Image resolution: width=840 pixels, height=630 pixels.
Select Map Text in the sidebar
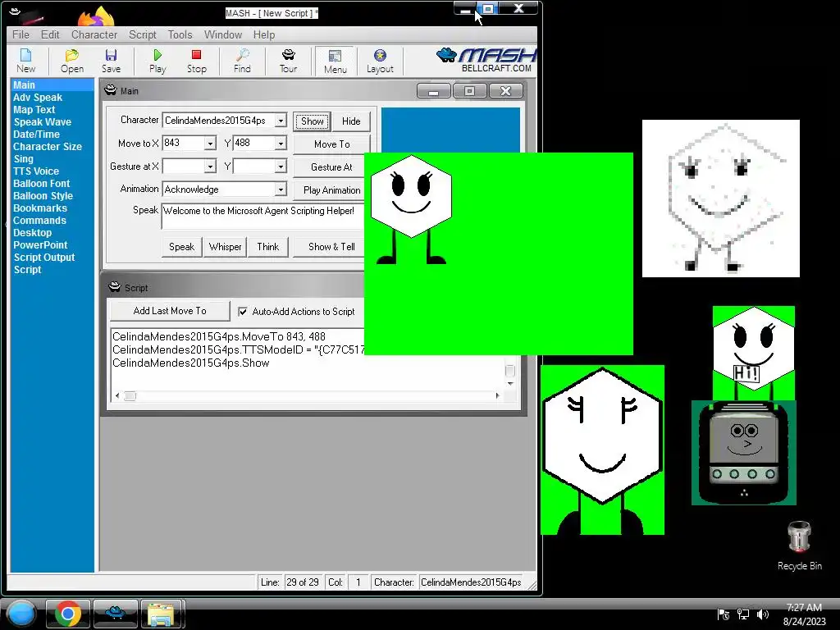coord(34,110)
